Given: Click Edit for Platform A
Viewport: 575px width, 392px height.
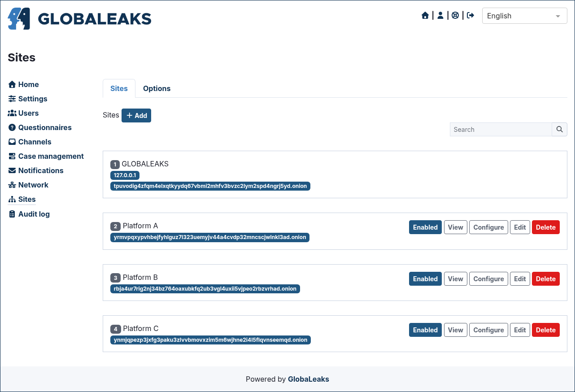Looking at the screenshot, I should click(520, 227).
